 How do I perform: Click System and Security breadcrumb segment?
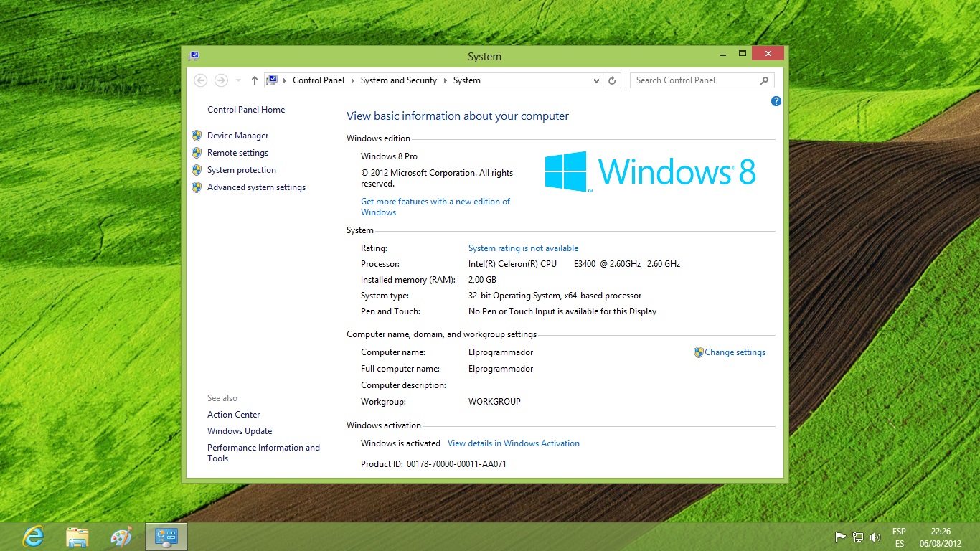click(x=399, y=80)
